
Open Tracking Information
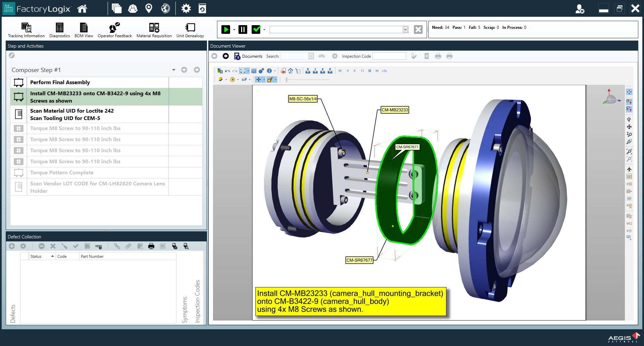26,30
